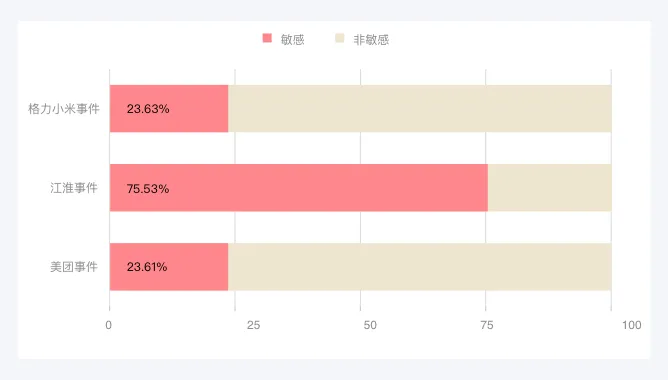
Task: Click 格力小米事件 beige non-sensitive bar segment
Action: pyautogui.click(x=420, y=109)
